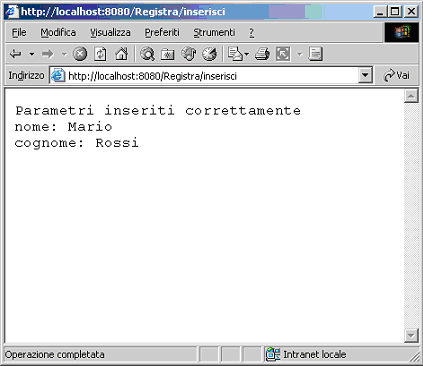Click the Intranet locale zone icon
This screenshot has width=423, height=366.
(x=273, y=354)
